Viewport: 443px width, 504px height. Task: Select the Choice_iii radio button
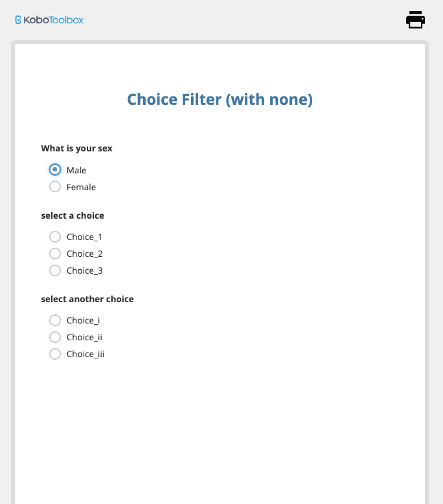click(55, 354)
